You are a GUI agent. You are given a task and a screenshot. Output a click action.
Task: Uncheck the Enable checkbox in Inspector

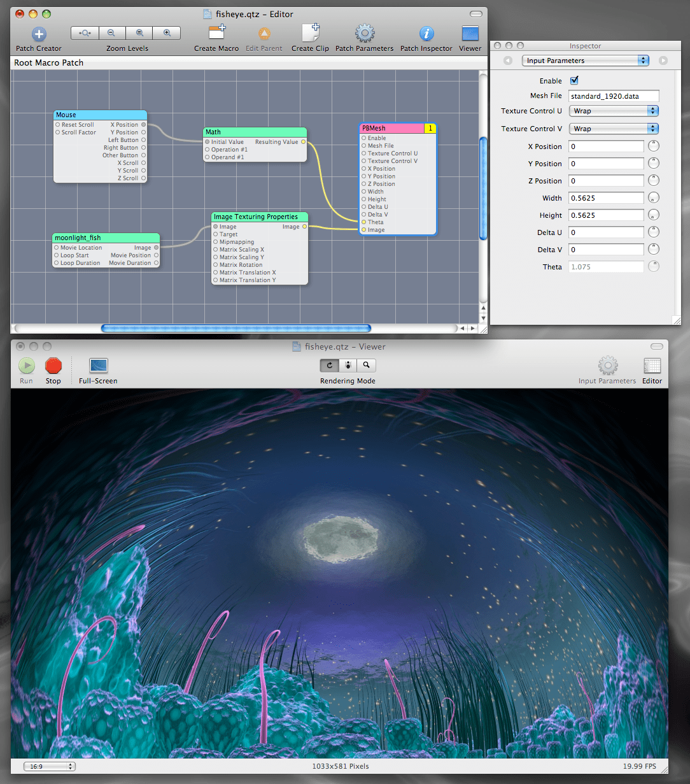coord(574,80)
